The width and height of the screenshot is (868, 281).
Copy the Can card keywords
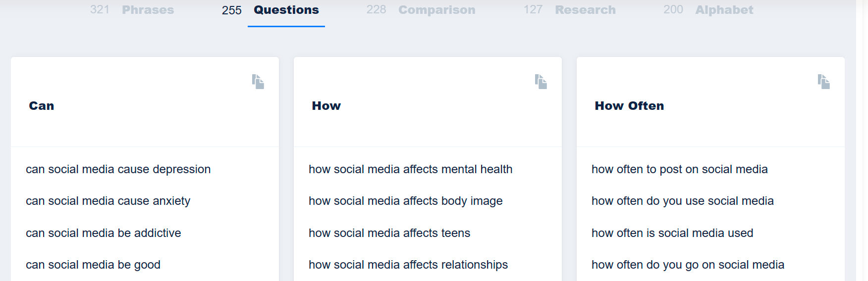[258, 82]
